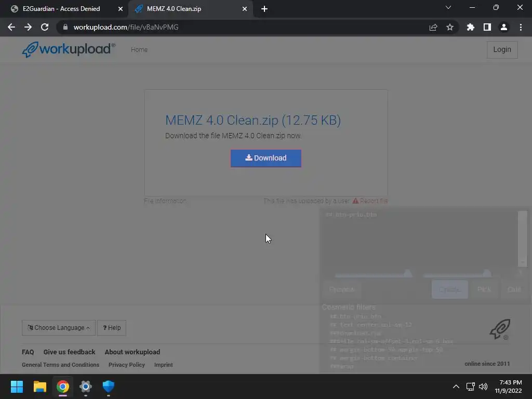This screenshot has width=532, height=399.
Task: Select cosmetic filter ending with container
Action: pyautogui.click(x=374, y=358)
